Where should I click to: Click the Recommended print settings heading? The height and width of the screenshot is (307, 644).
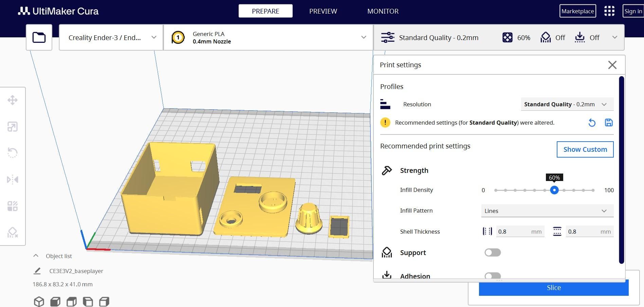[425, 146]
